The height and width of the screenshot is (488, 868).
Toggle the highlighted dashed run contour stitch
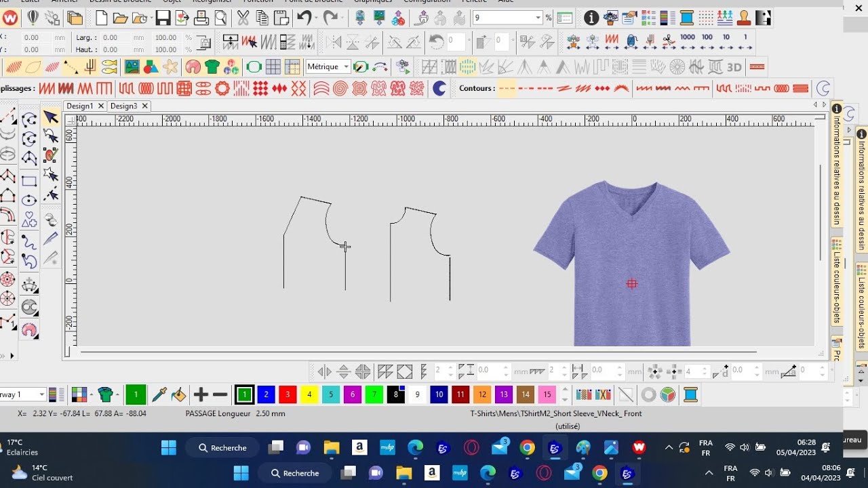pyautogui.click(x=507, y=88)
